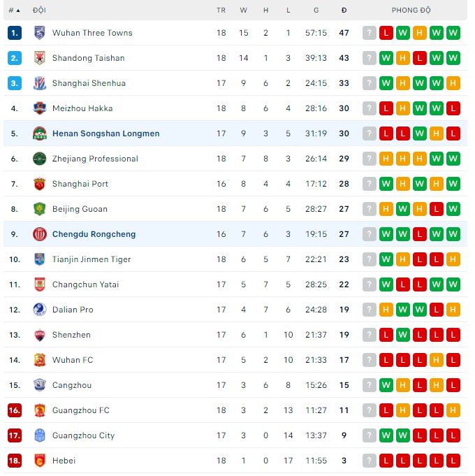Click the Beijing Guoan green badge

[x=40, y=209]
